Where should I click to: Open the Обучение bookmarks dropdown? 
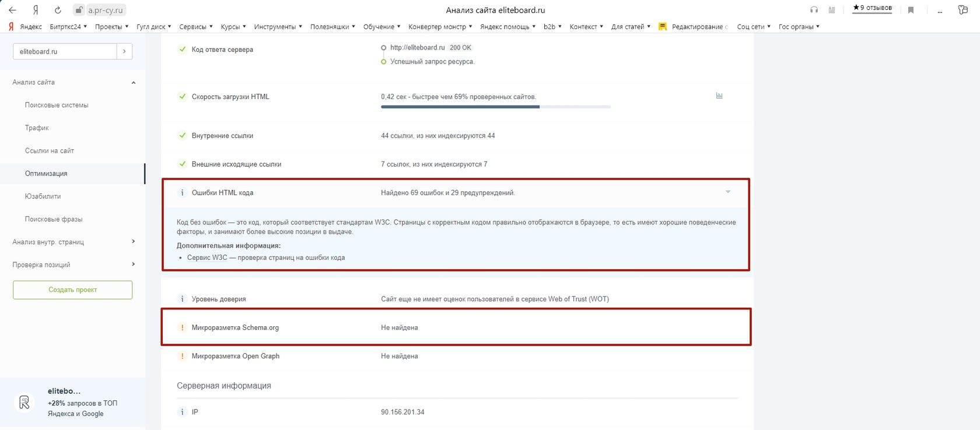click(381, 27)
